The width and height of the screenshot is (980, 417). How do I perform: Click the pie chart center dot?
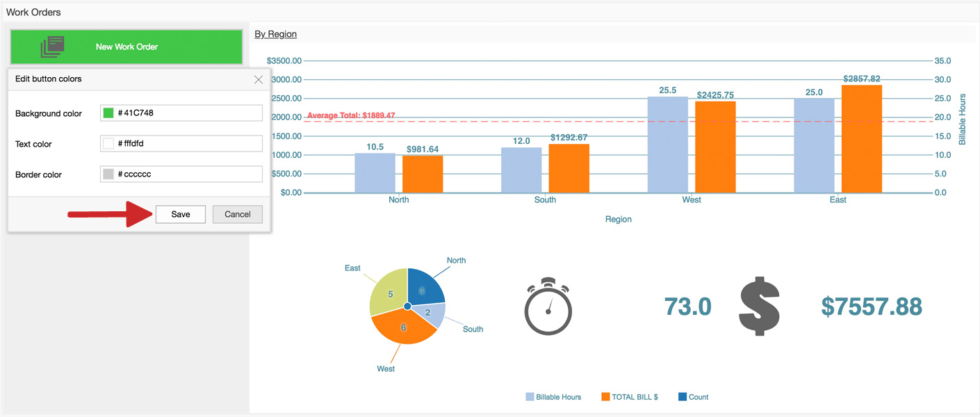pyautogui.click(x=407, y=306)
